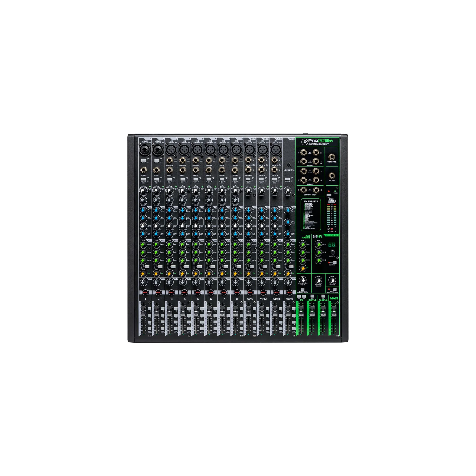The height and width of the screenshot is (476, 476).
Task: Mute channel 15/16
Action: point(289,293)
